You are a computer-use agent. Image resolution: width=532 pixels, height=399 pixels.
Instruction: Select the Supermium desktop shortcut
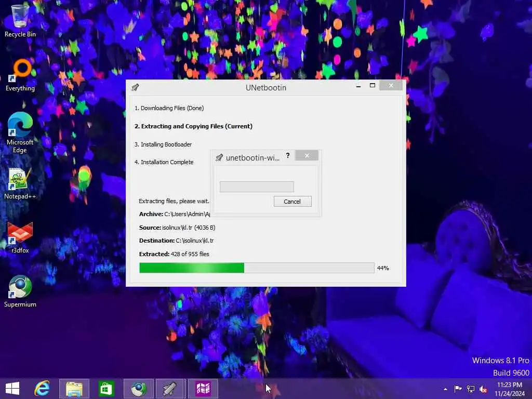pos(20,291)
